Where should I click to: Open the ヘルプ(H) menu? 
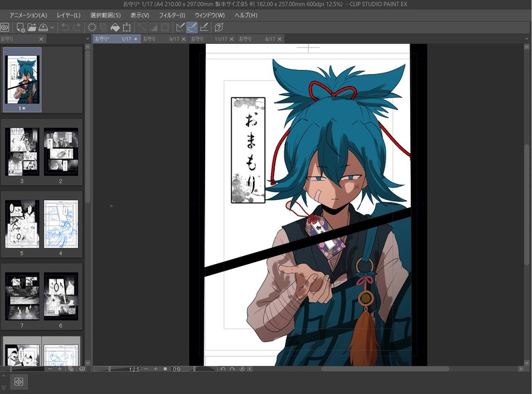(246, 15)
